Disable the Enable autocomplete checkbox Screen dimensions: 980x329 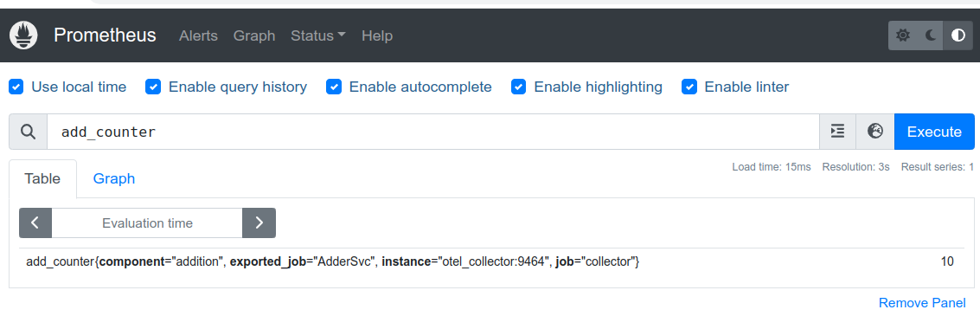pos(334,87)
